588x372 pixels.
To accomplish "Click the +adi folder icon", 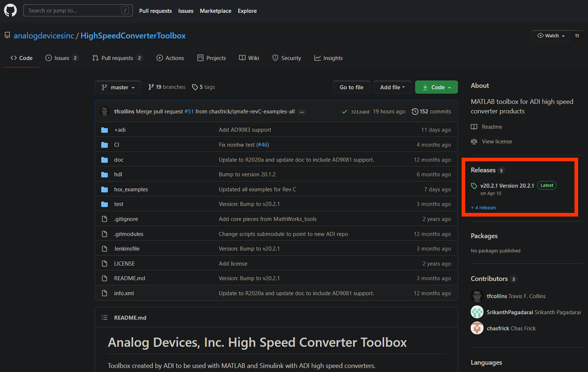I will click(105, 130).
